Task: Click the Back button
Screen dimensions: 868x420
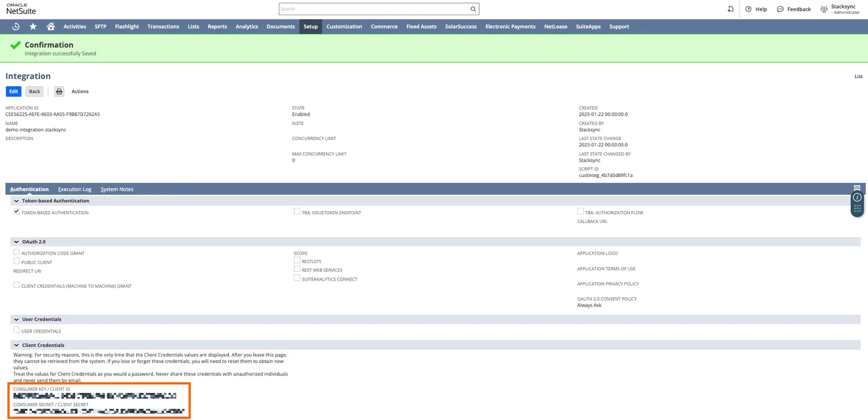Action: click(x=34, y=92)
